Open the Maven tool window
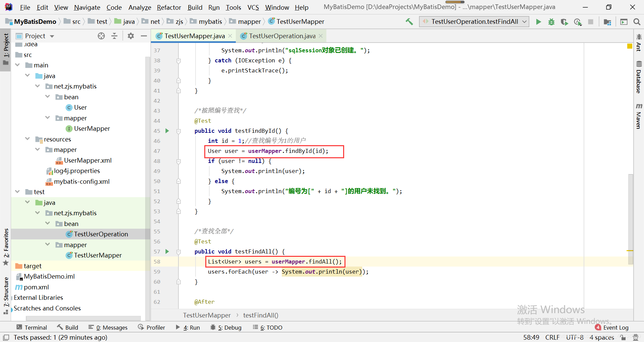 639,116
